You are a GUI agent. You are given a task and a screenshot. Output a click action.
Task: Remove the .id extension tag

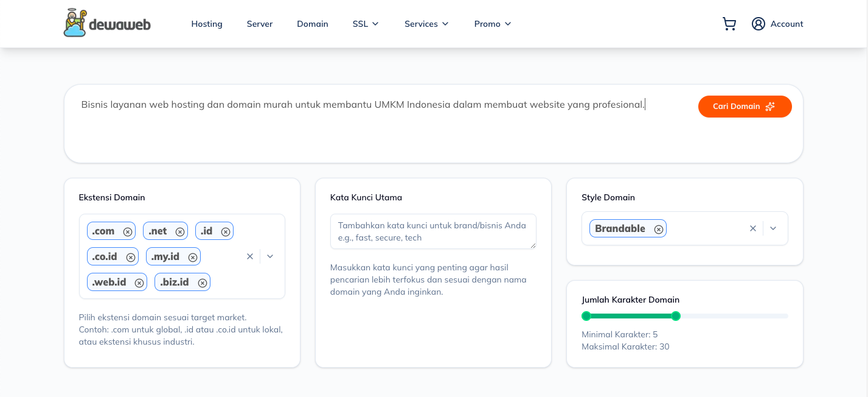[x=226, y=231]
